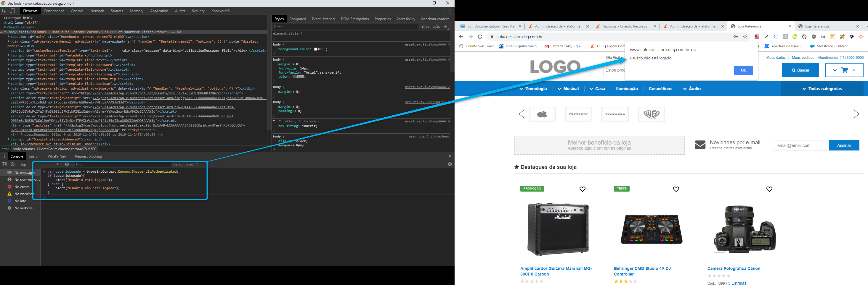Click the uBlock shield extension icon
The width and height of the screenshot is (868, 285).
(x=814, y=37)
